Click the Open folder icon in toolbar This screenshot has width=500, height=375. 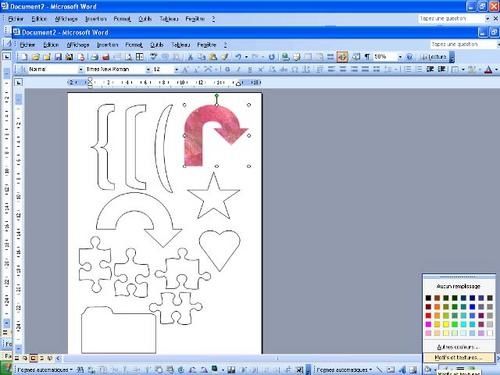pyautogui.click(x=35, y=57)
